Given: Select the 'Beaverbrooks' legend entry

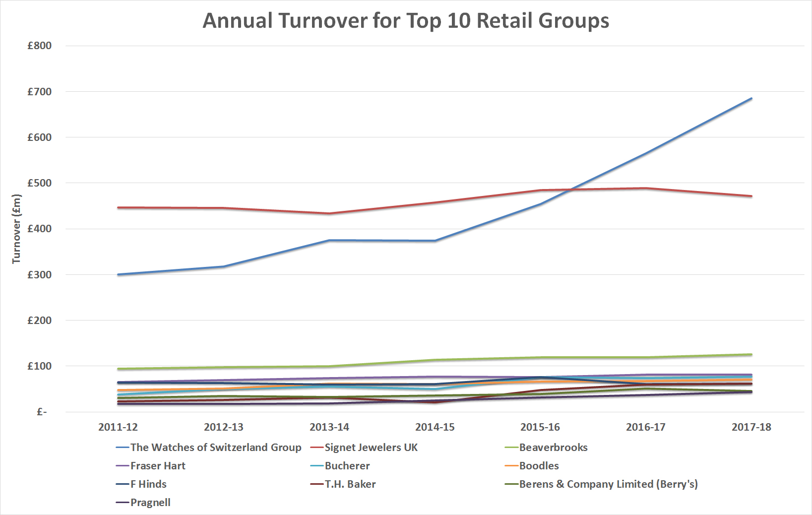Looking at the screenshot, I should 546,448.
